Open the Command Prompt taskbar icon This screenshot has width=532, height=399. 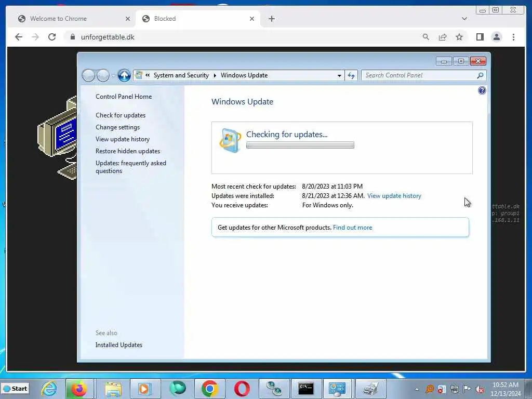(x=305, y=389)
